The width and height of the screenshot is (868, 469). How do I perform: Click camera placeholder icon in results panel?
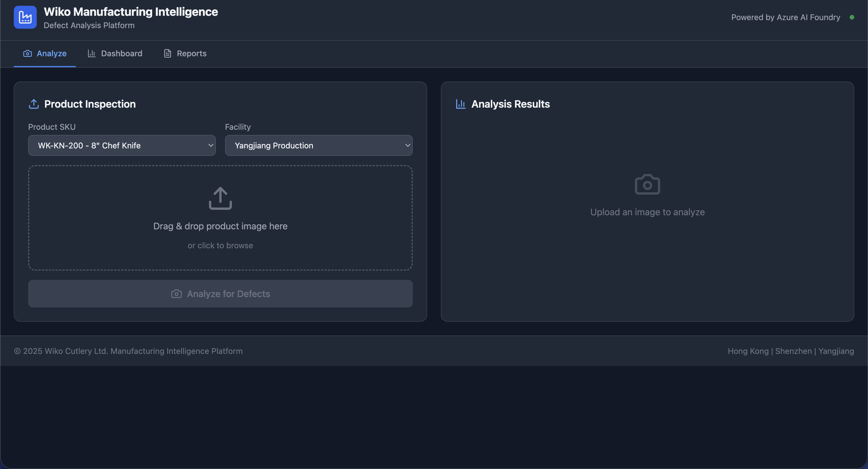(x=647, y=185)
